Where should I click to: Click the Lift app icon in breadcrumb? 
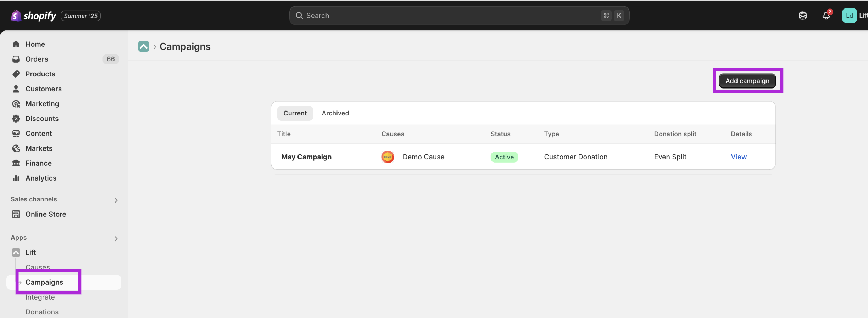pyautogui.click(x=144, y=46)
